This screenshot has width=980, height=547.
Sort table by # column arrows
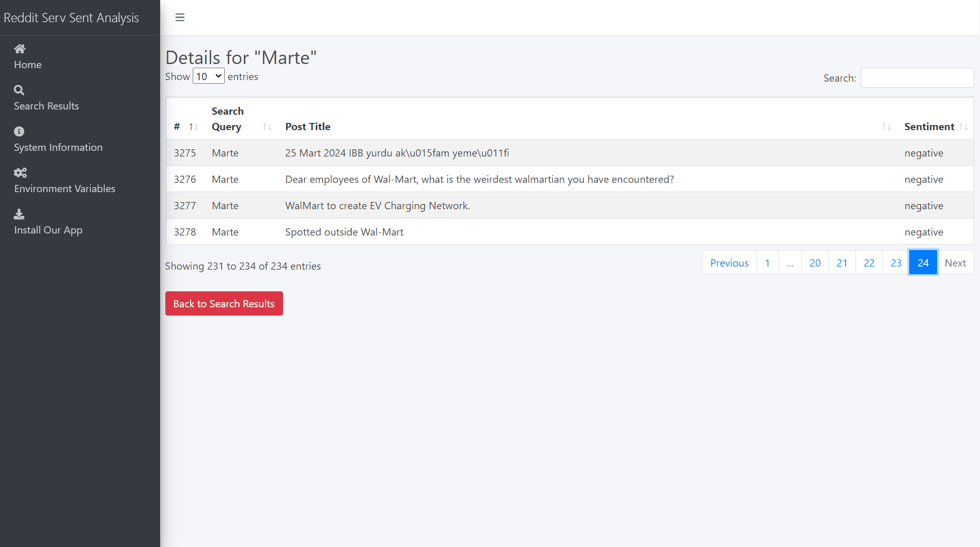[193, 127]
